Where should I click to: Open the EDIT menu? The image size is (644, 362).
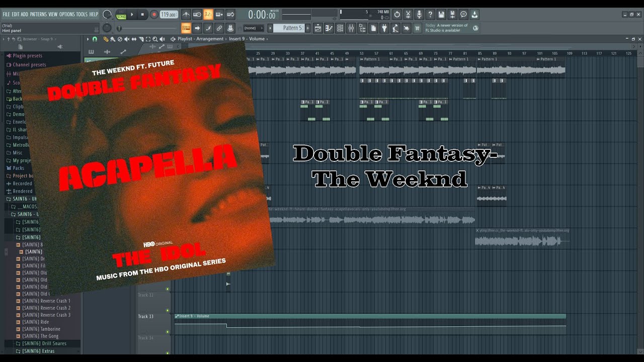coord(16,14)
